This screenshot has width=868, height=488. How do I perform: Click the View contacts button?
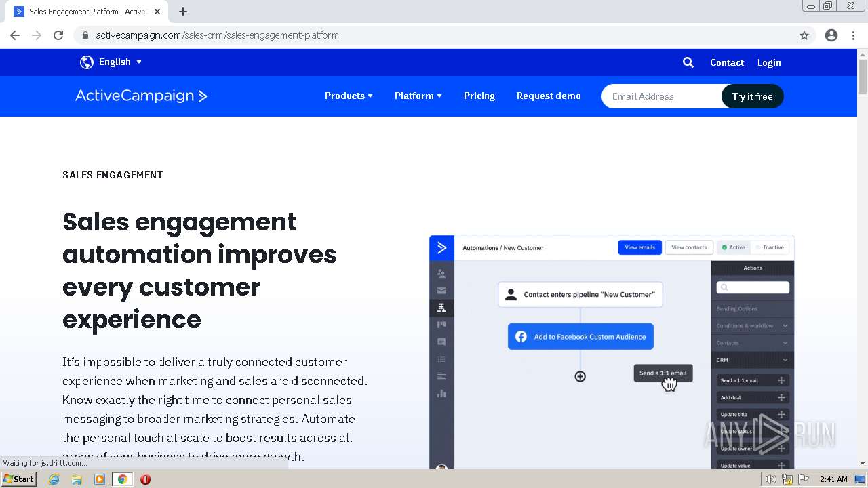[689, 247]
